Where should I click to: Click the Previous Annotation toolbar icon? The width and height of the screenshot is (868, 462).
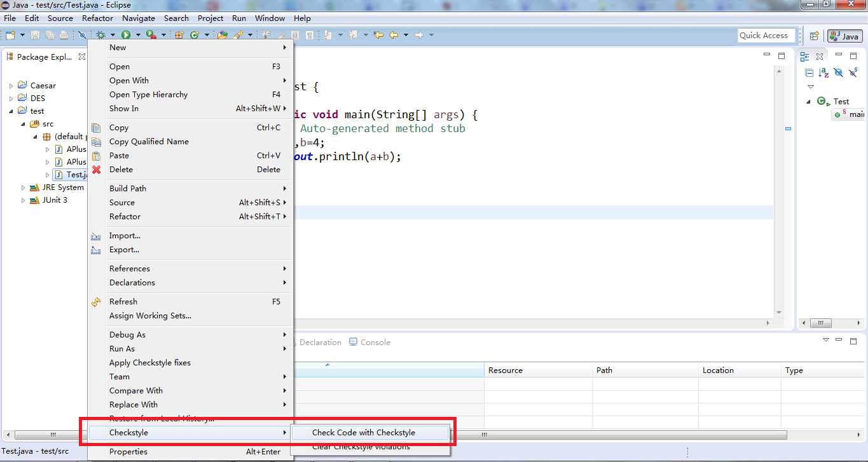pos(353,35)
